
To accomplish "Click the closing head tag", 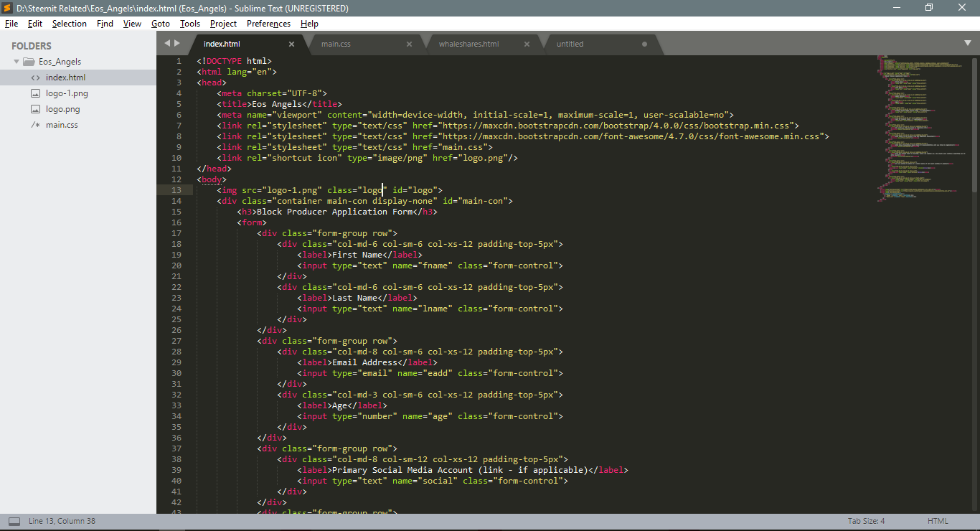I will pos(214,169).
